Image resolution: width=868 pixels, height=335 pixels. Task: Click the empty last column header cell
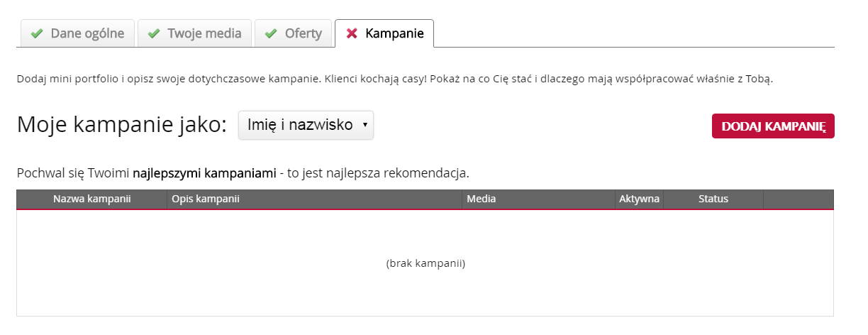(799, 199)
